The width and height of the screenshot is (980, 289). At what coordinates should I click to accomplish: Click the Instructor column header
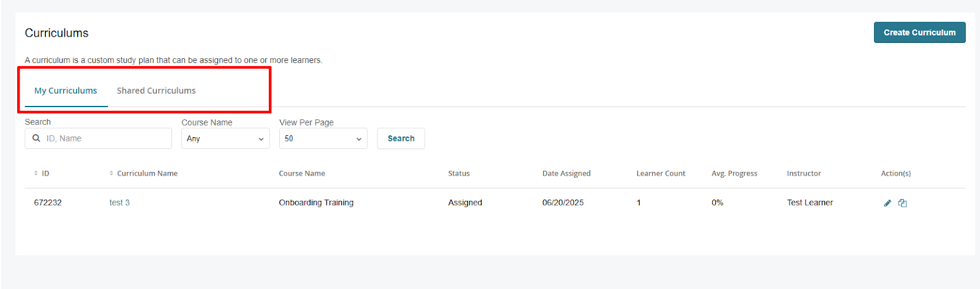[804, 173]
